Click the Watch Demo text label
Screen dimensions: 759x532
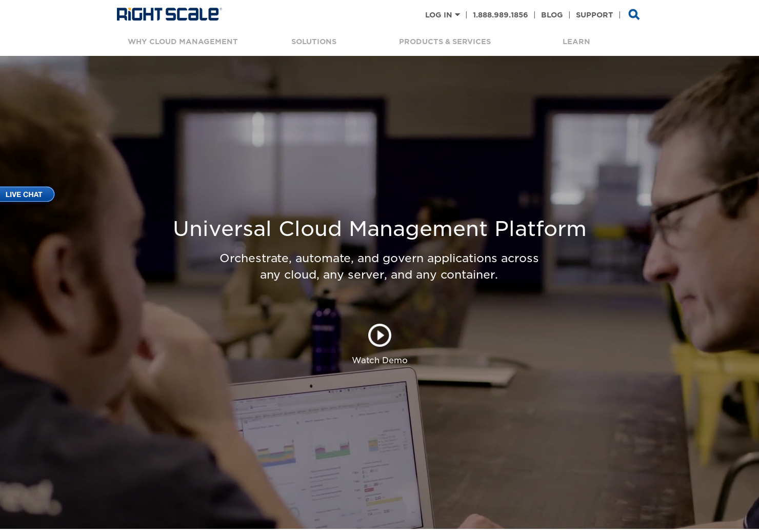click(379, 361)
